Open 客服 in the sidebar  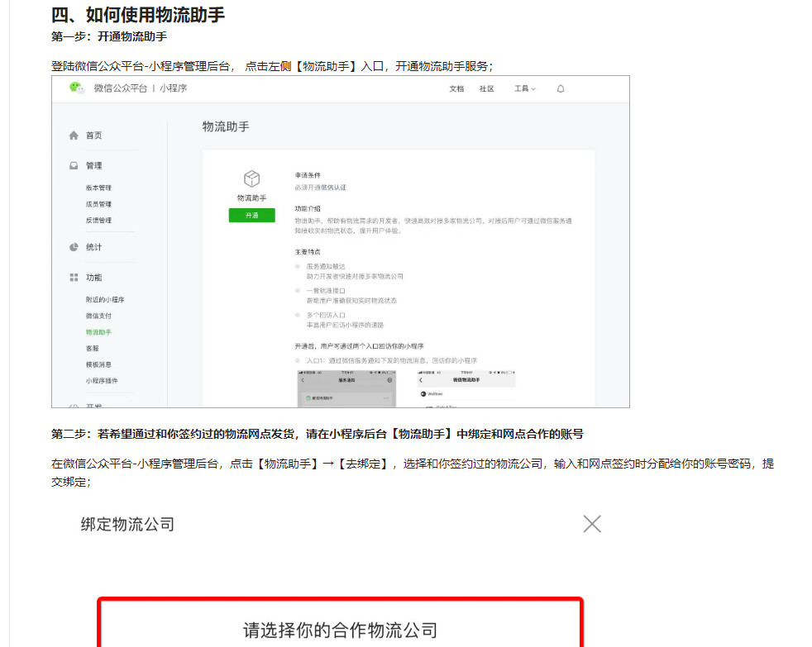[92, 349]
